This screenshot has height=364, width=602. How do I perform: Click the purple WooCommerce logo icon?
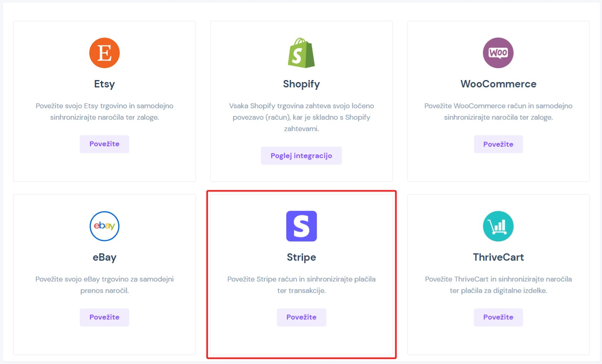tap(498, 53)
